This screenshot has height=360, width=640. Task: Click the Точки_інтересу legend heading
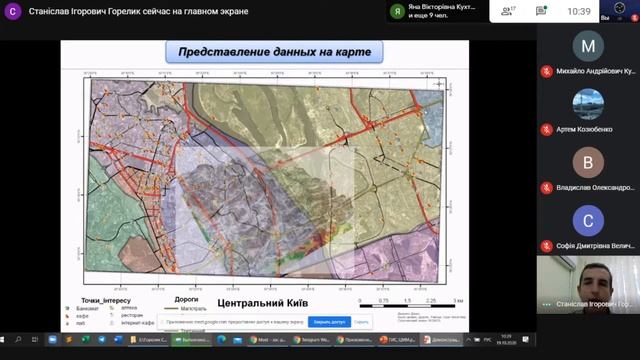pos(106,300)
